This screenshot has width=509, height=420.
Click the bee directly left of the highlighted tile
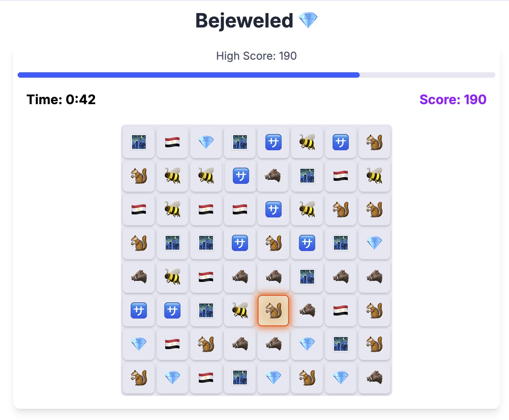tap(240, 311)
